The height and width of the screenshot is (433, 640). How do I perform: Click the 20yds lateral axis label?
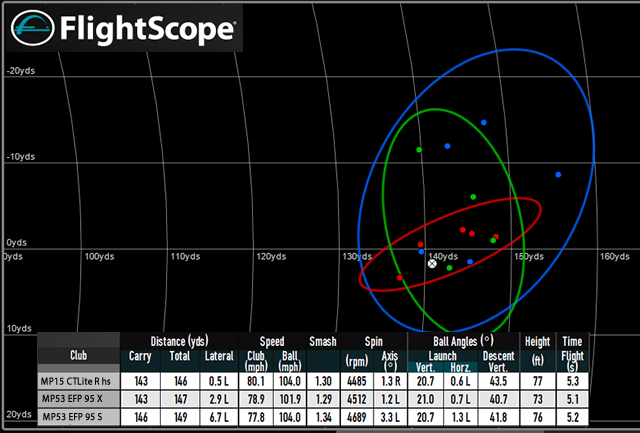click(19, 414)
